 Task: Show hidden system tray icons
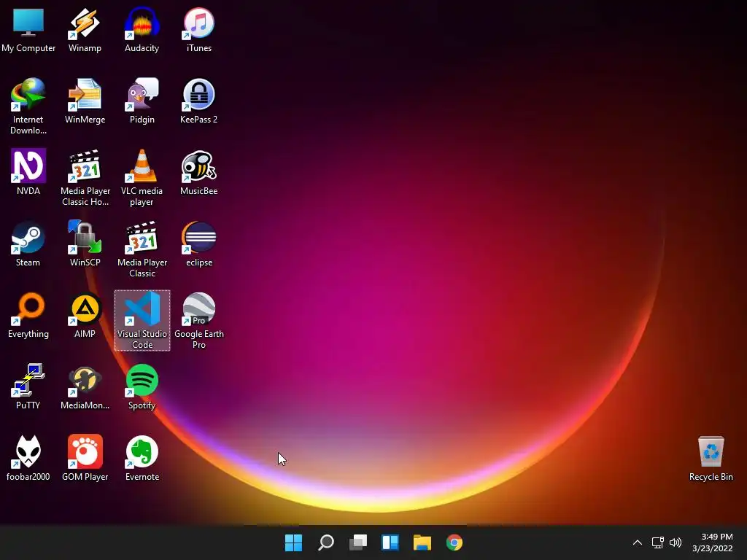tap(638, 542)
